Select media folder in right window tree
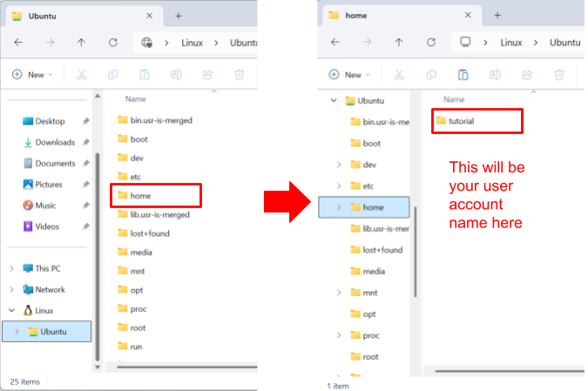This screenshot has height=391, width=588. tap(368, 272)
